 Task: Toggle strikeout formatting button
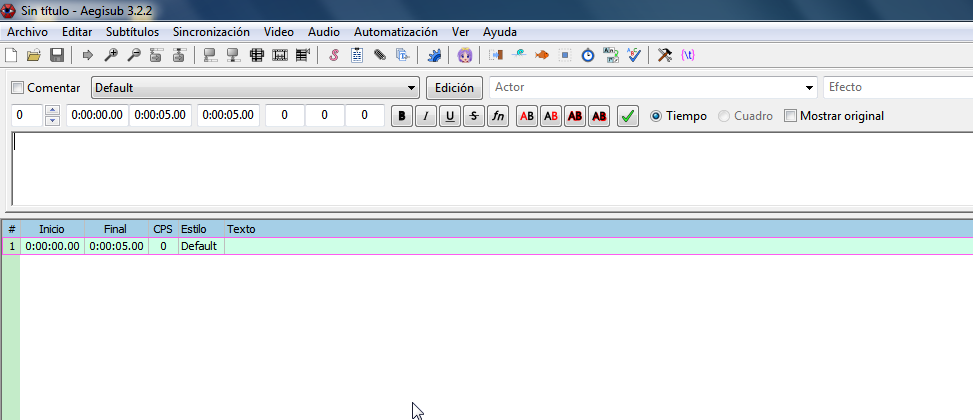(x=473, y=116)
